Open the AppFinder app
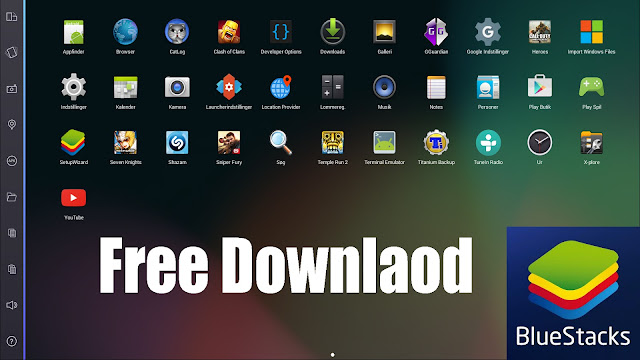The height and width of the screenshot is (360, 640). point(73,32)
